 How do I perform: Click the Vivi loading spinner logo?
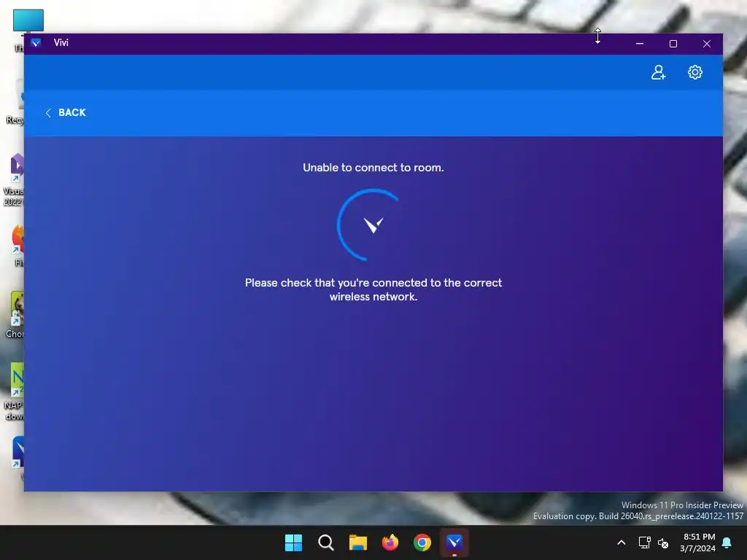click(x=373, y=225)
